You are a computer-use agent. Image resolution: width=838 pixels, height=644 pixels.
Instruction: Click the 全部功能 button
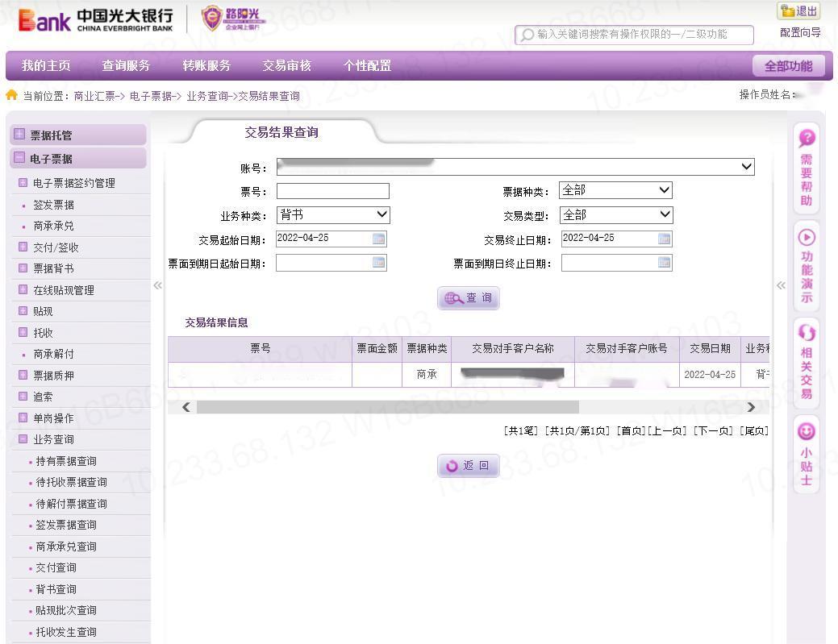click(x=788, y=66)
